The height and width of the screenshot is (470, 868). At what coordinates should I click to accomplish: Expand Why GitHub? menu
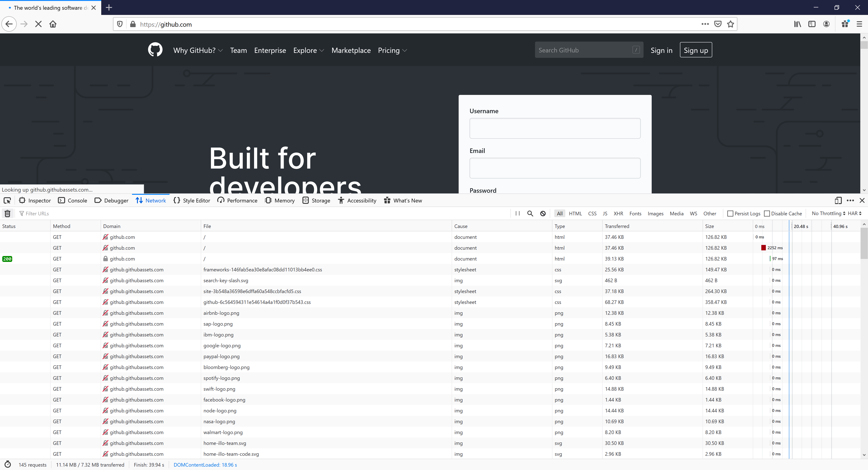click(198, 50)
